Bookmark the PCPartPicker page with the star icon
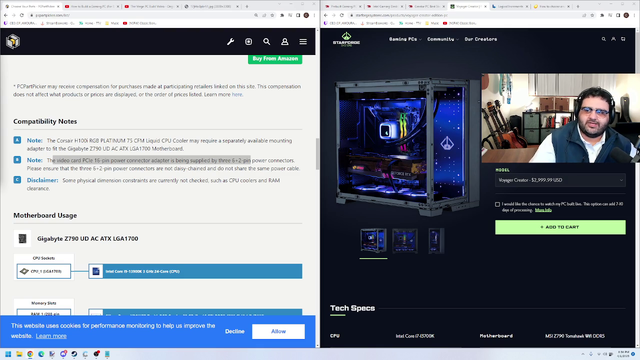 point(272,15)
